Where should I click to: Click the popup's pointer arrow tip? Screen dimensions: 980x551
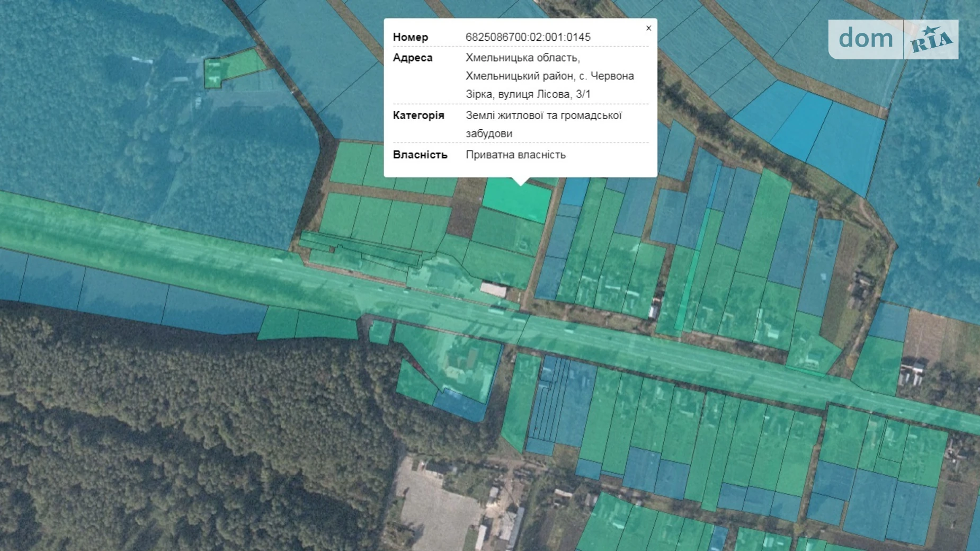click(x=520, y=184)
